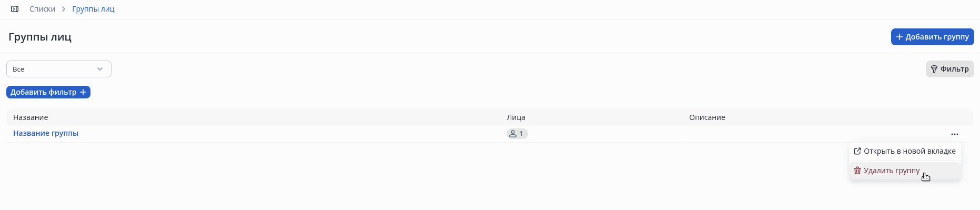Image resolution: width=980 pixels, height=210 pixels.
Task: Open Название группы link
Action: tap(46, 133)
